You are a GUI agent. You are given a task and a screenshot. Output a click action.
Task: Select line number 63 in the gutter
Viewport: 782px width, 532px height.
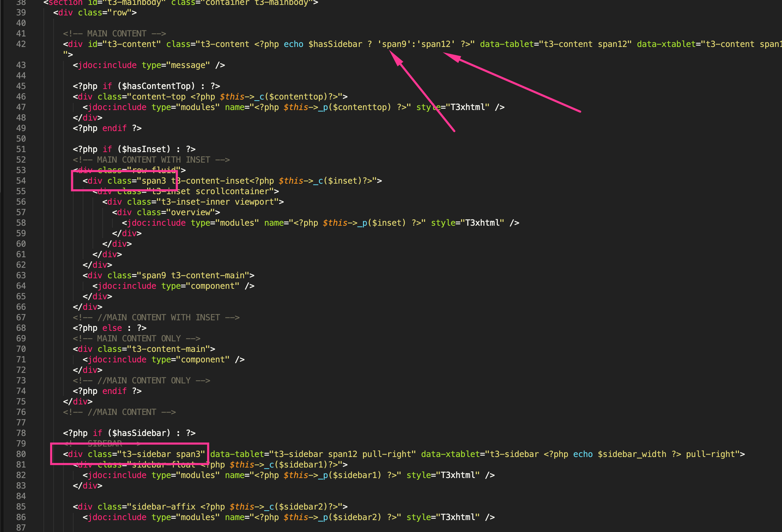coord(21,275)
